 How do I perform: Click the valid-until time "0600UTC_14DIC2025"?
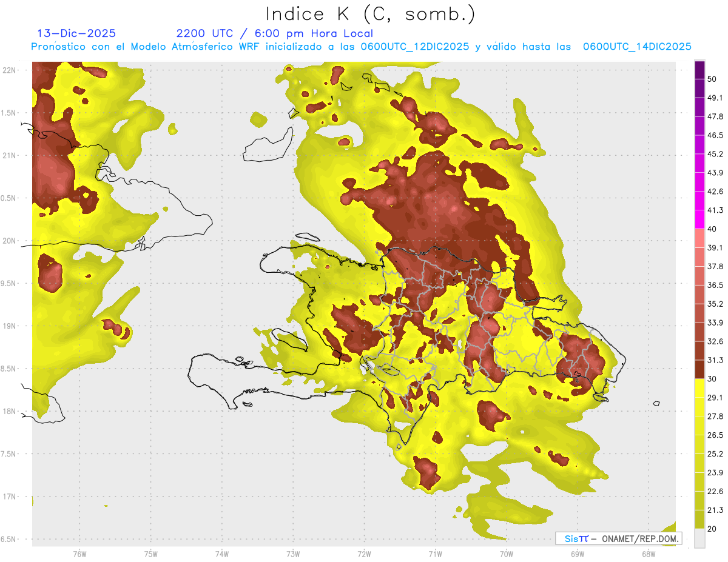click(x=637, y=47)
